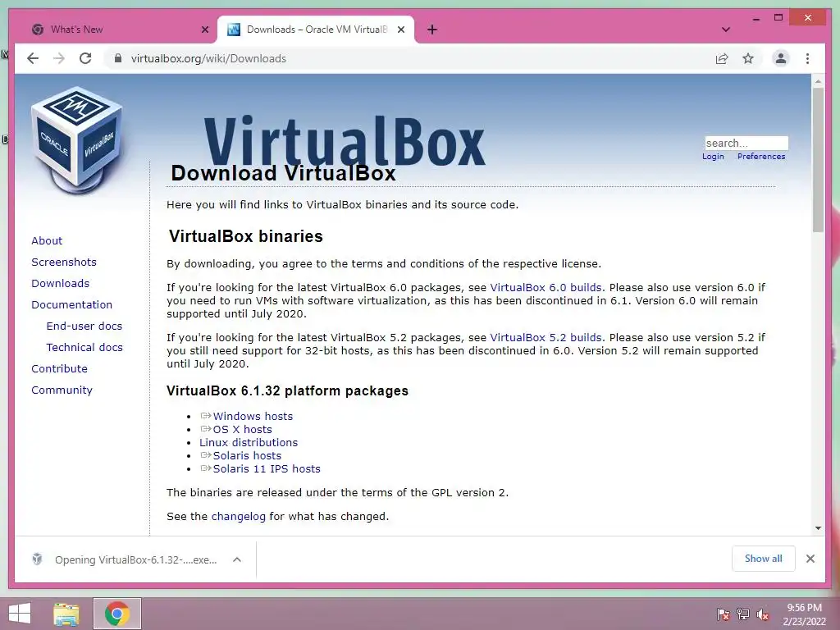The image size is (840, 630).
Task: Open Documentation in the sidebar
Action: coord(72,305)
